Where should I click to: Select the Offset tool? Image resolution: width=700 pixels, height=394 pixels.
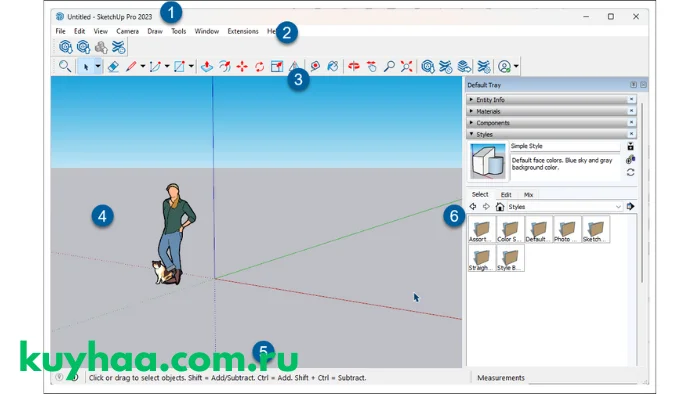pos(225,66)
